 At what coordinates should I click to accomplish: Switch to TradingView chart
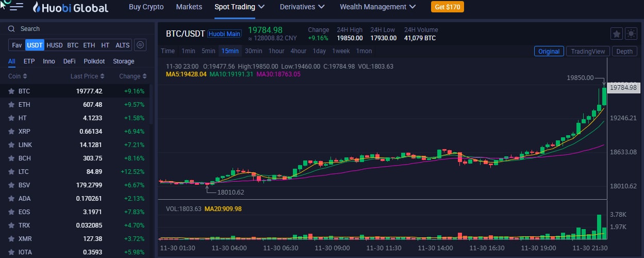tap(588, 51)
